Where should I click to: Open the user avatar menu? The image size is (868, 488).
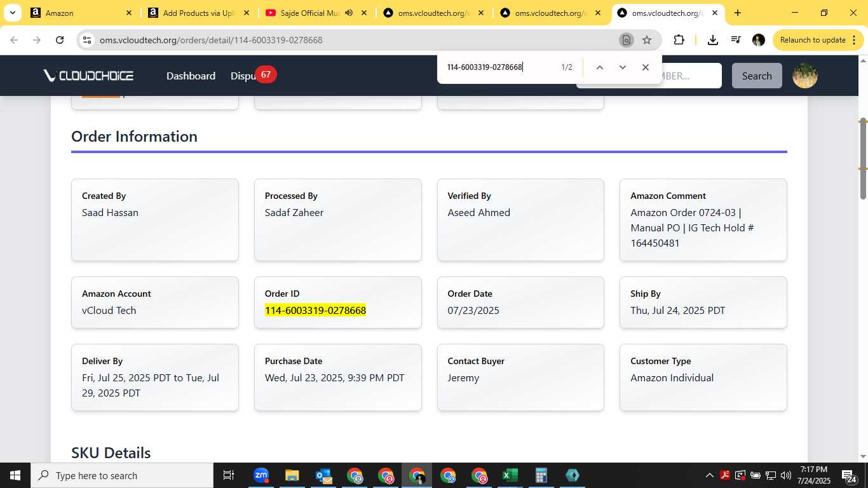pyautogui.click(x=805, y=76)
